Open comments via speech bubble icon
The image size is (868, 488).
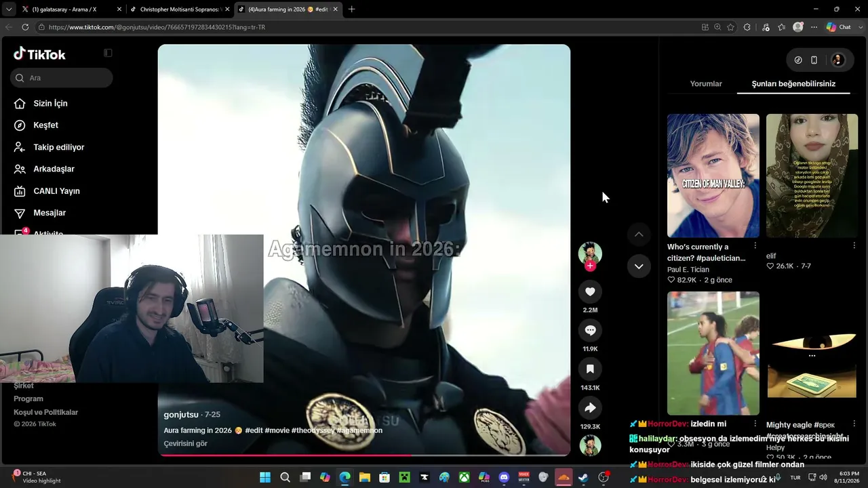pyautogui.click(x=590, y=330)
